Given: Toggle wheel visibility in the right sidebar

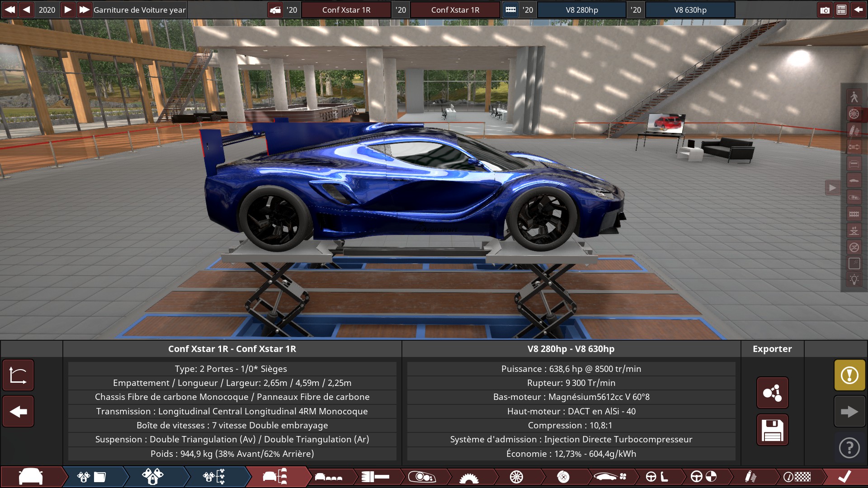Looking at the screenshot, I should (x=854, y=113).
